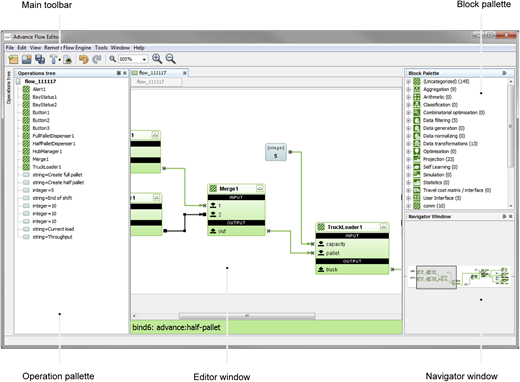Expand the comm palette category

[408, 206]
